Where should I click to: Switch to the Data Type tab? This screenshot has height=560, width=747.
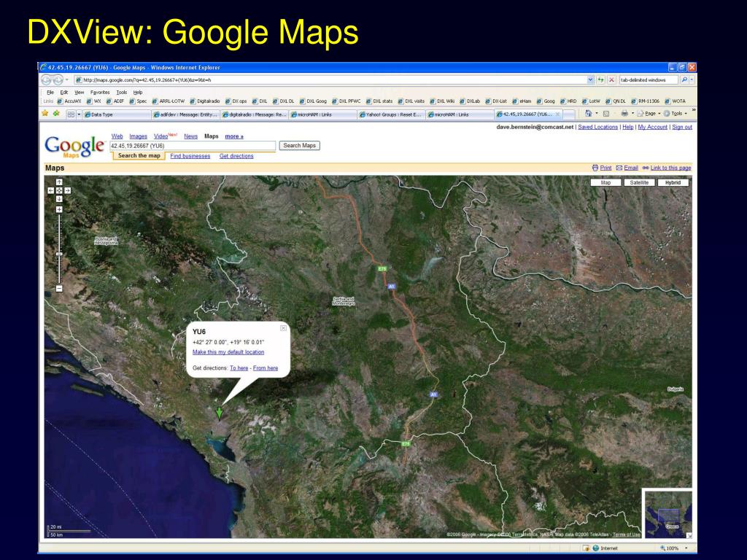pyautogui.click(x=117, y=114)
